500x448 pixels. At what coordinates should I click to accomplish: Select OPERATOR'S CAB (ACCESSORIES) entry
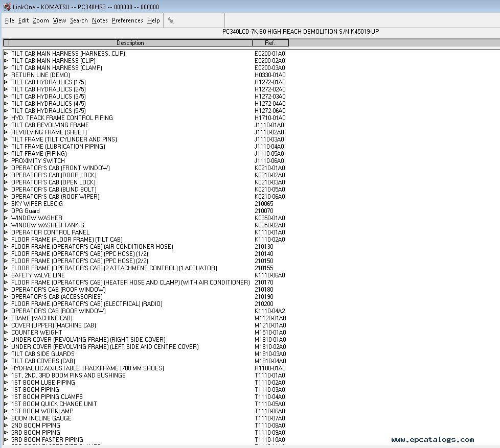(57, 297)
